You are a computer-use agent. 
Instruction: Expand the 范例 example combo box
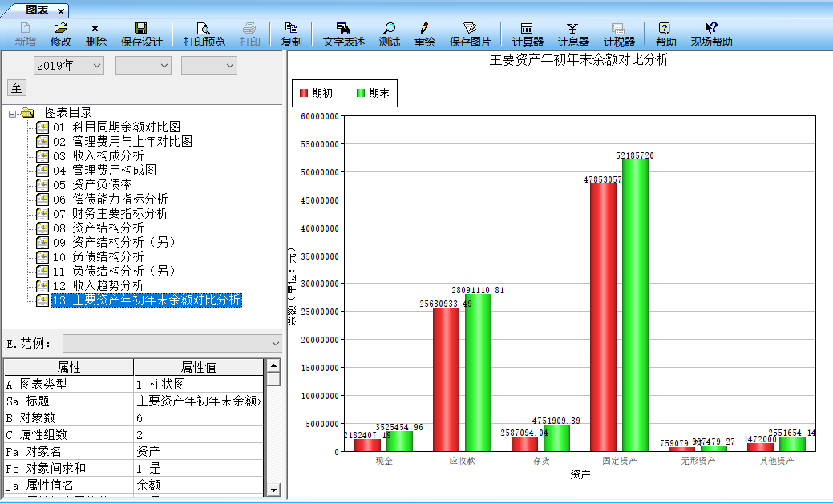click(x=273, y=344)
